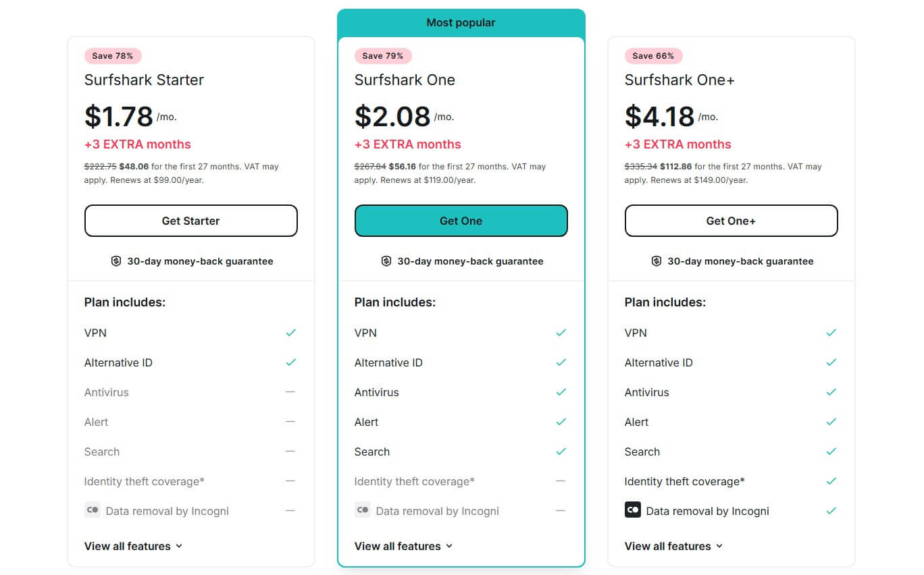Click the Get Starter button
This screenshot has width=924, height=575.
191,221
